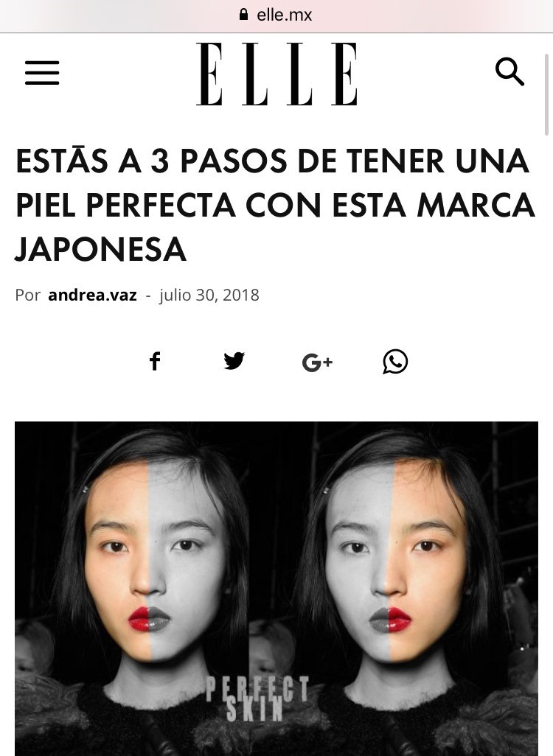Click the "Por" byline label
Viewport: 553px width, 756px height.
tap(27, 295)
